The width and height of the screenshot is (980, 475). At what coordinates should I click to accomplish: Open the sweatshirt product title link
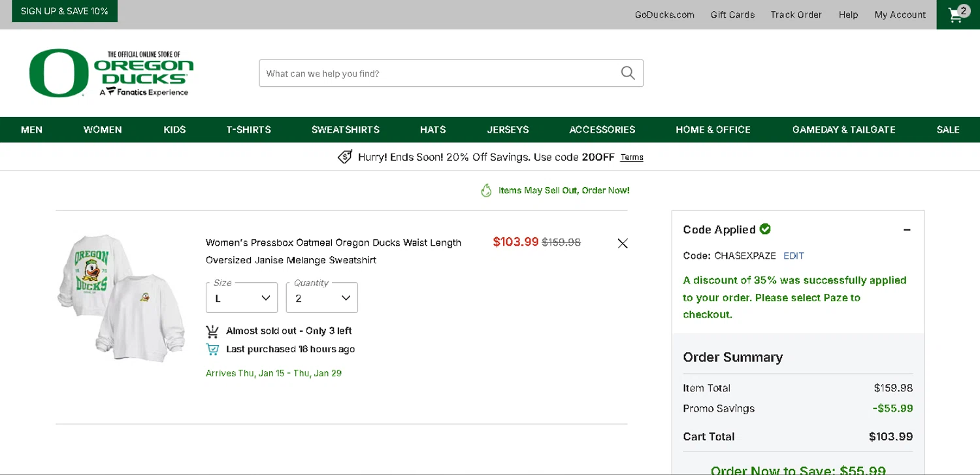(x=333, y=251)
